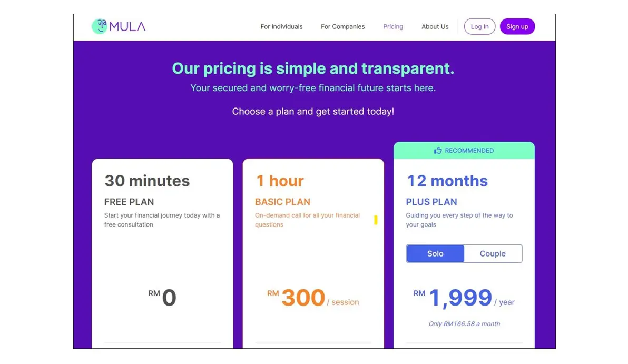Click the RM 0 free plan price
628x364 pixels.
169,298
